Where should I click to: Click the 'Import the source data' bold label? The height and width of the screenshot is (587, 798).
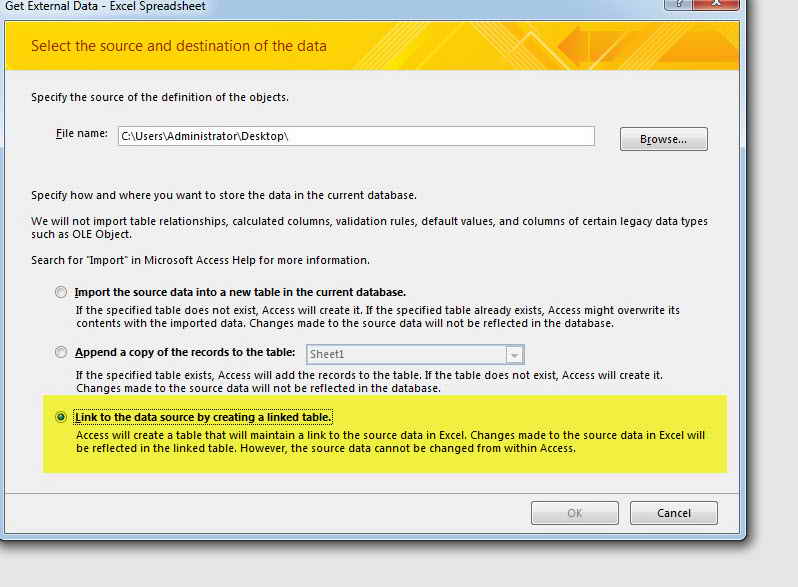point(240,292)
